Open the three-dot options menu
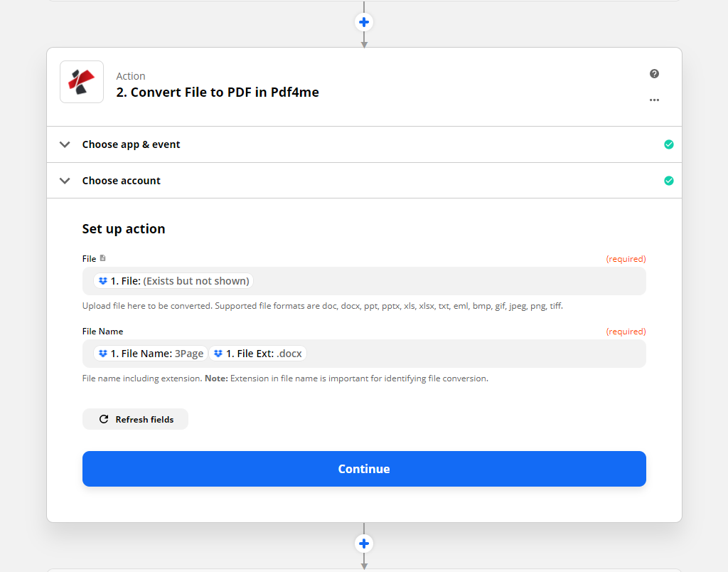This screenshot has width=728, height=572. pos(654,100)
